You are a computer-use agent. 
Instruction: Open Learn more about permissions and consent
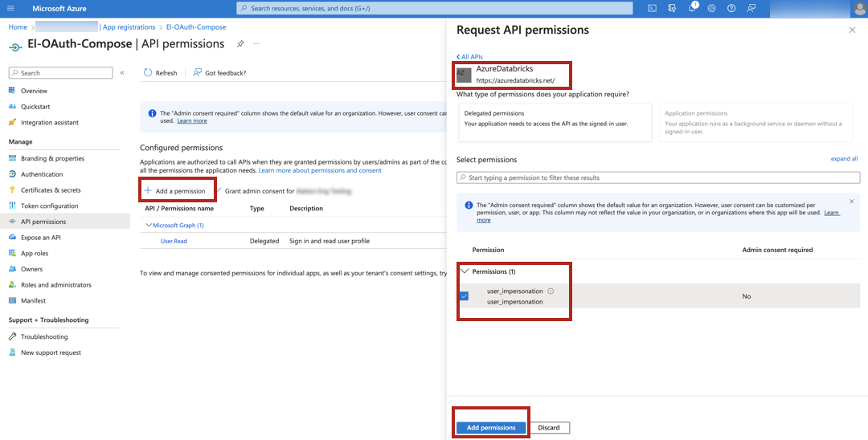pos(320,170)
